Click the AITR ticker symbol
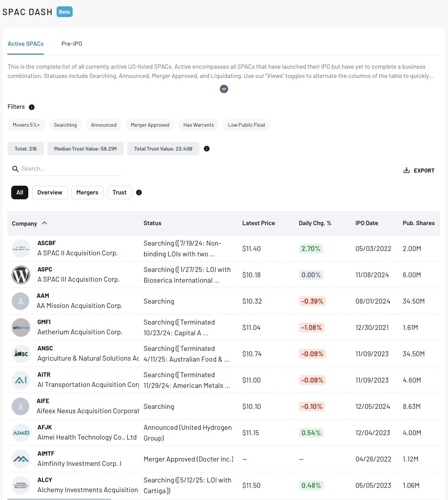Screen dimensions: 448x500 [44, 375]
